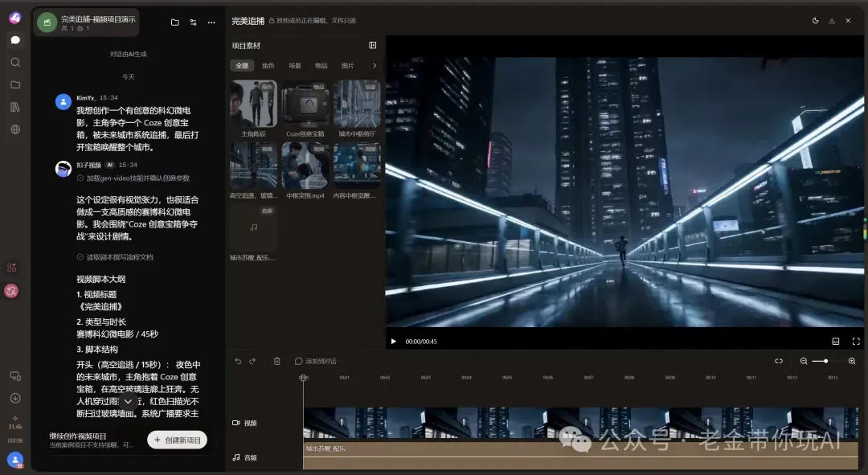Open the 完美追捕-视频项目演示 project header
Image resolution: width=868 pixels, height=475 pixels.
click(86, 23)
